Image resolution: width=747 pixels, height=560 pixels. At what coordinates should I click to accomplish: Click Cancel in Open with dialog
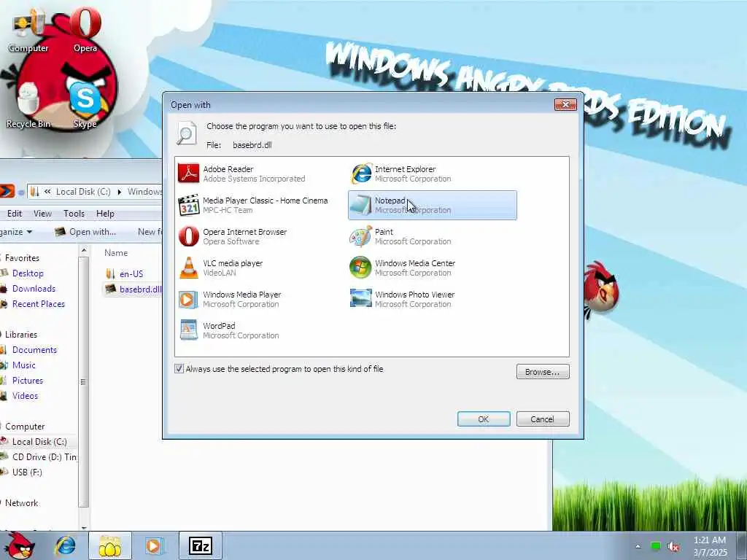pos(543,419)
